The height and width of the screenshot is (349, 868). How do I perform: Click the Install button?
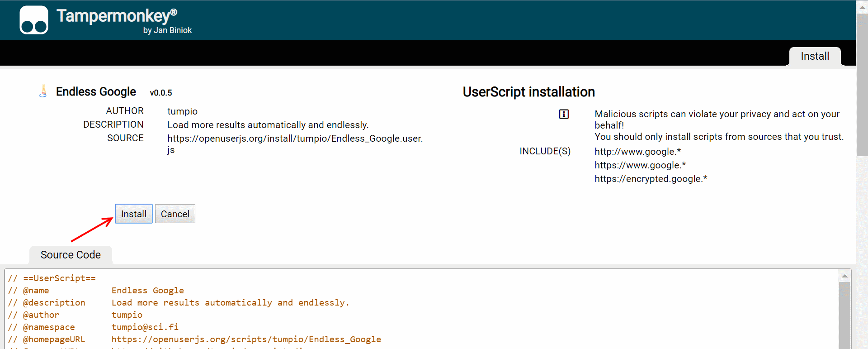134,214
